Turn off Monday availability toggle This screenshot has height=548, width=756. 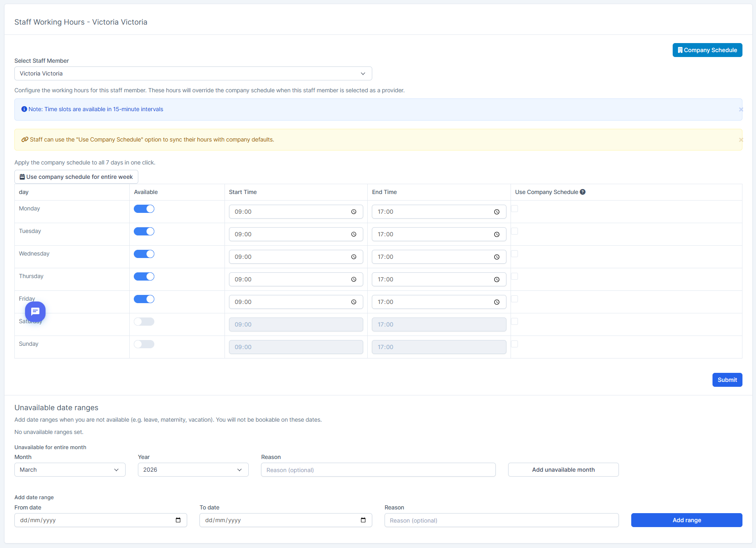pyautogui.click(x=144, y=209)
